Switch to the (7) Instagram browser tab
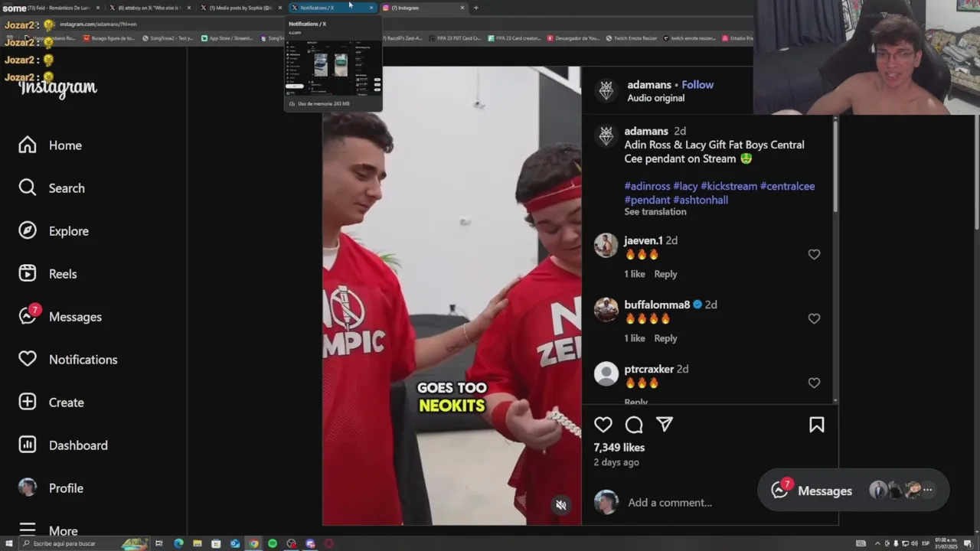Screen dimensions: 980x551 (423, 8)
